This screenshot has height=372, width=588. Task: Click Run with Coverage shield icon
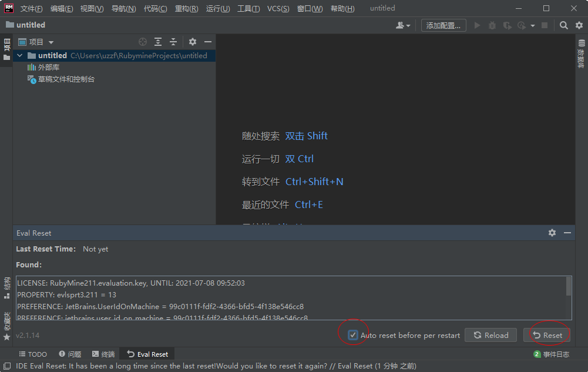tap(507, 25)
